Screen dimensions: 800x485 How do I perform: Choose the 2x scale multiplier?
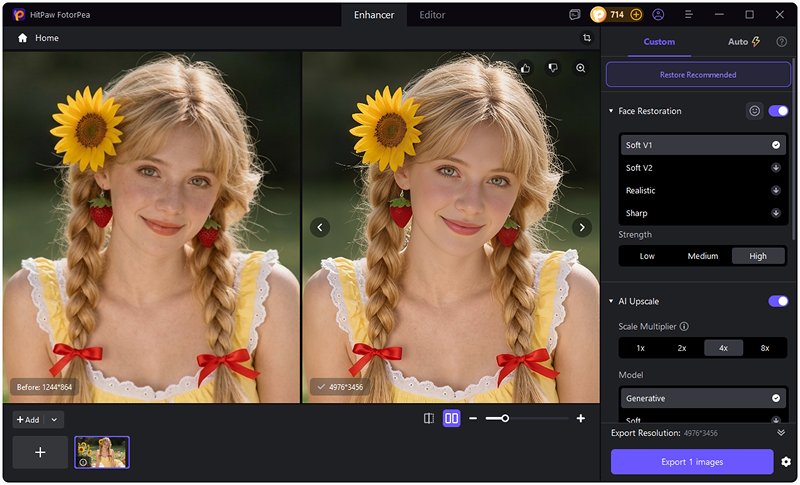click(682, 348)
